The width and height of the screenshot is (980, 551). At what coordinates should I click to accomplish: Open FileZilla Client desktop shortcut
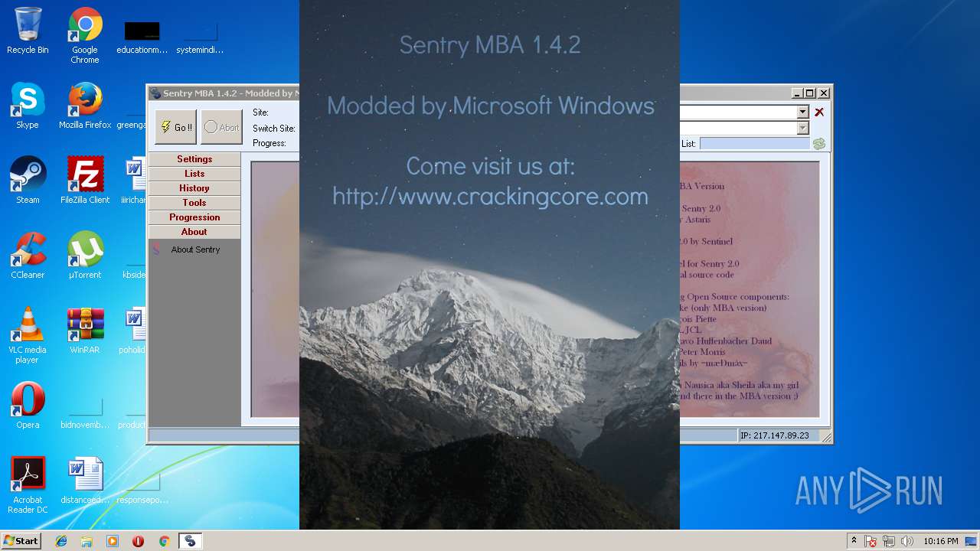pyautogui.click(x=85, y=181)
